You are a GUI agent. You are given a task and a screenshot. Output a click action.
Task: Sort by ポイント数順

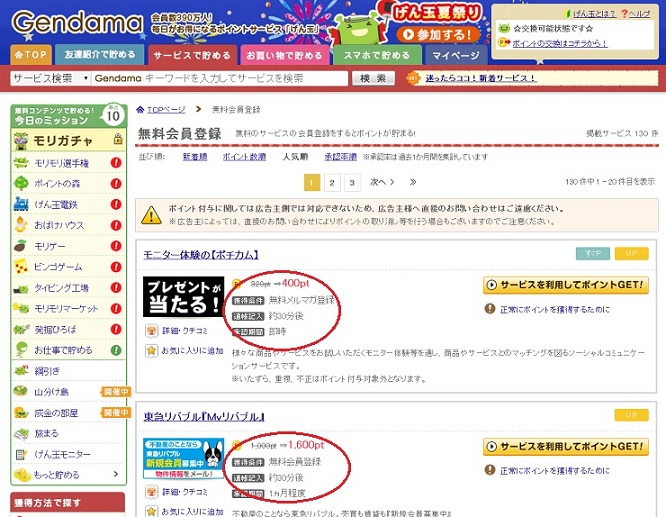[244, 157]
